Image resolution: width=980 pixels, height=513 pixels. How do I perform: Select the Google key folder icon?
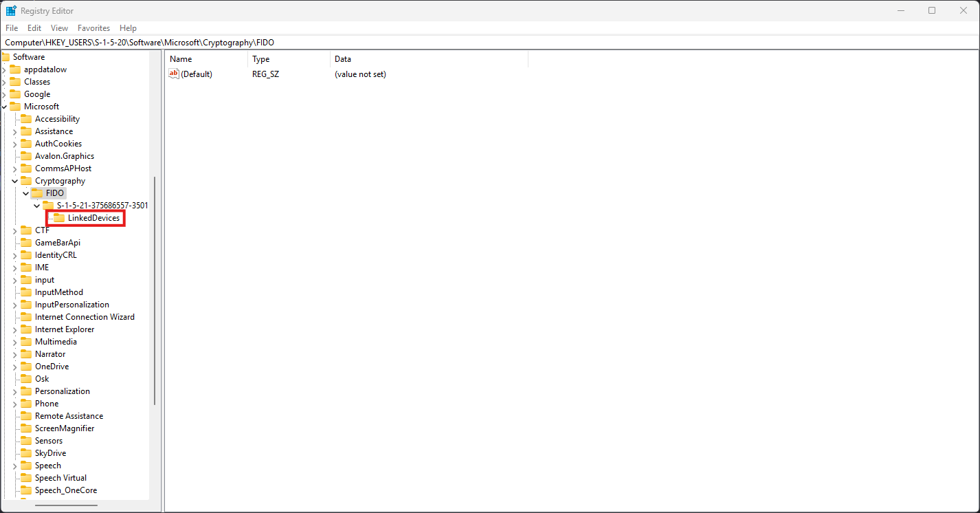click(x=15, y=94)
